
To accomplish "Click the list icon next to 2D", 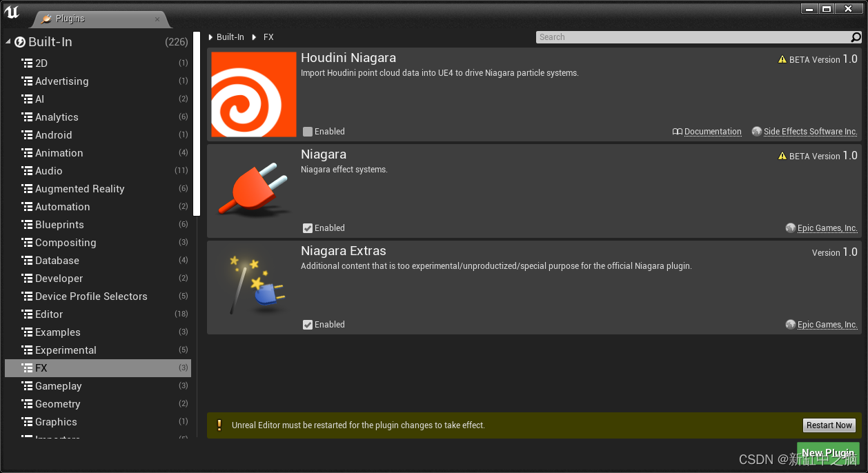I will (27, 63).
